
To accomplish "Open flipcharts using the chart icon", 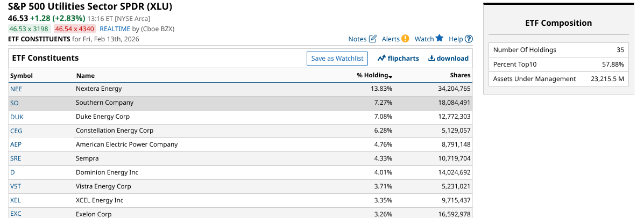I will click(x=381, y=58).
